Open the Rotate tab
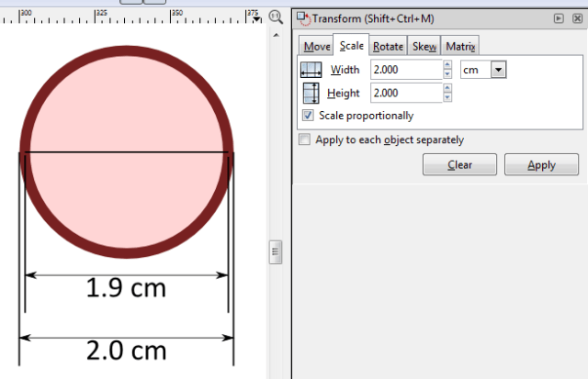This screenshot has width=588, height=379. click(x=388, y=47)
